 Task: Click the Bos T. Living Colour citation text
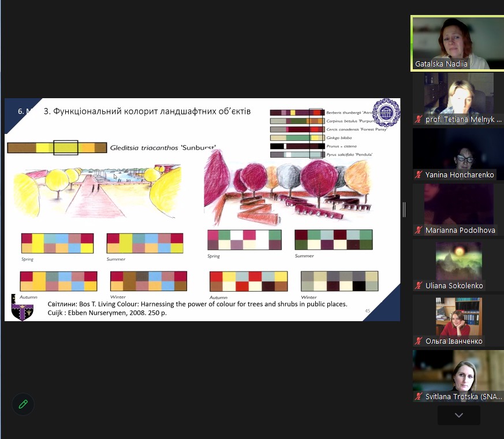pos(196,308)
